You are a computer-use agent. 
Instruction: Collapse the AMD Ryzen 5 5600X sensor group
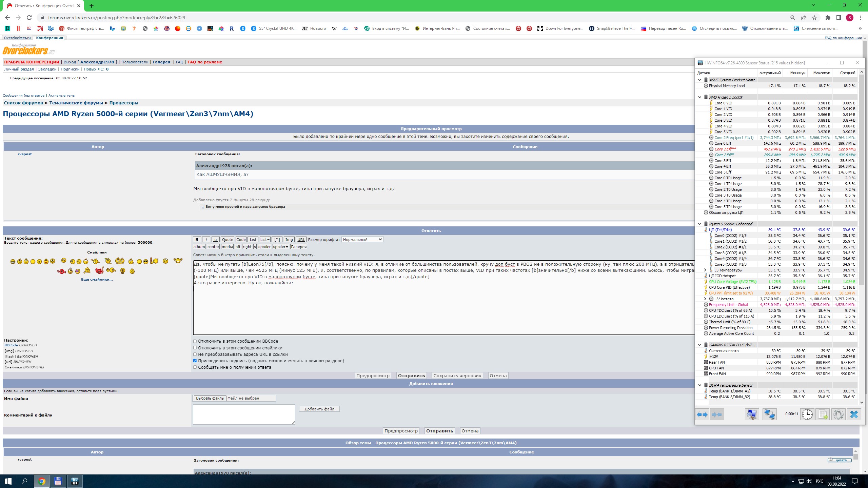tap(699, 97)
